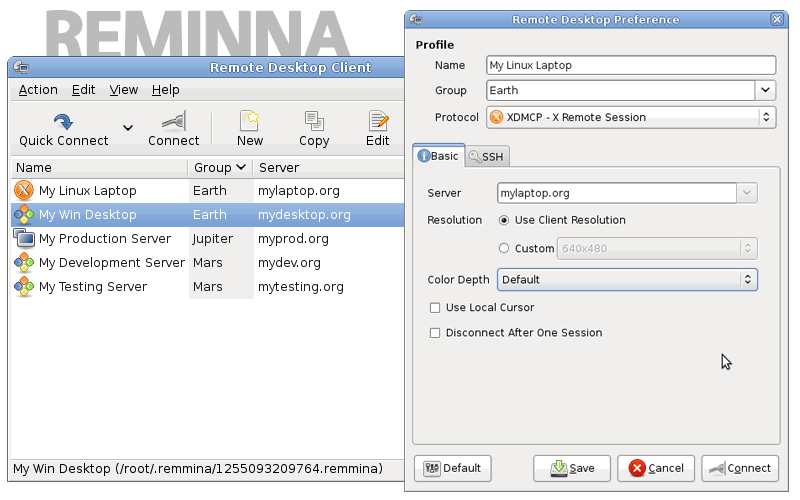Open the View menu
Screen dimensions: 800x500
click(x=123, y=90)
